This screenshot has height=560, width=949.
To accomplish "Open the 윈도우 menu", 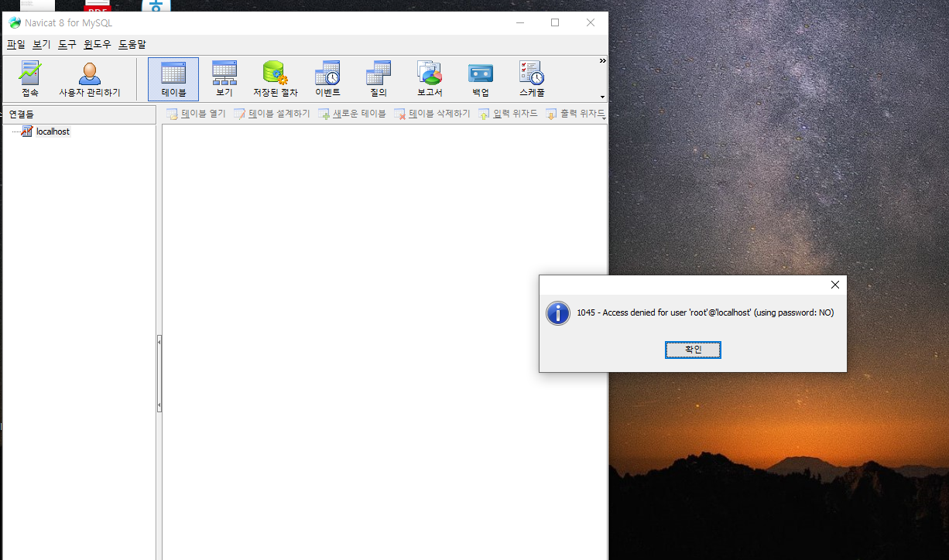I will [x=98, y=45].
